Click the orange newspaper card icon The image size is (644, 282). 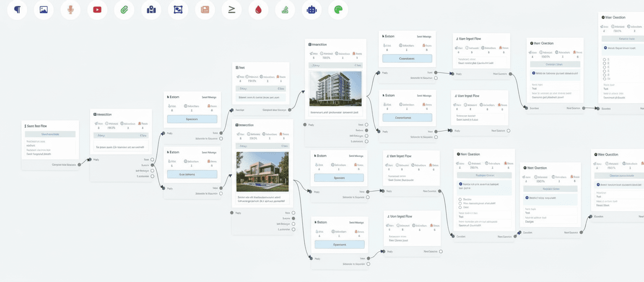coord(205,10)
